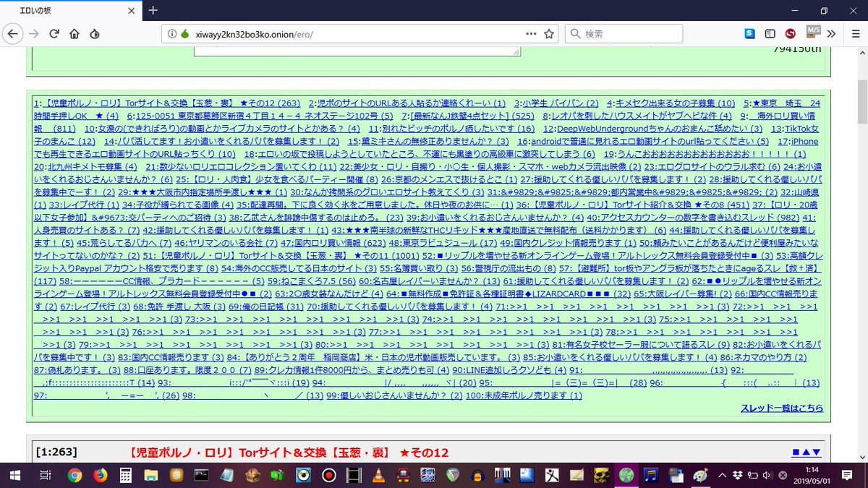This screenshot has width=868, height=488.
Task: Go back using the browser back arrow
Action: [x=13, y=33]
